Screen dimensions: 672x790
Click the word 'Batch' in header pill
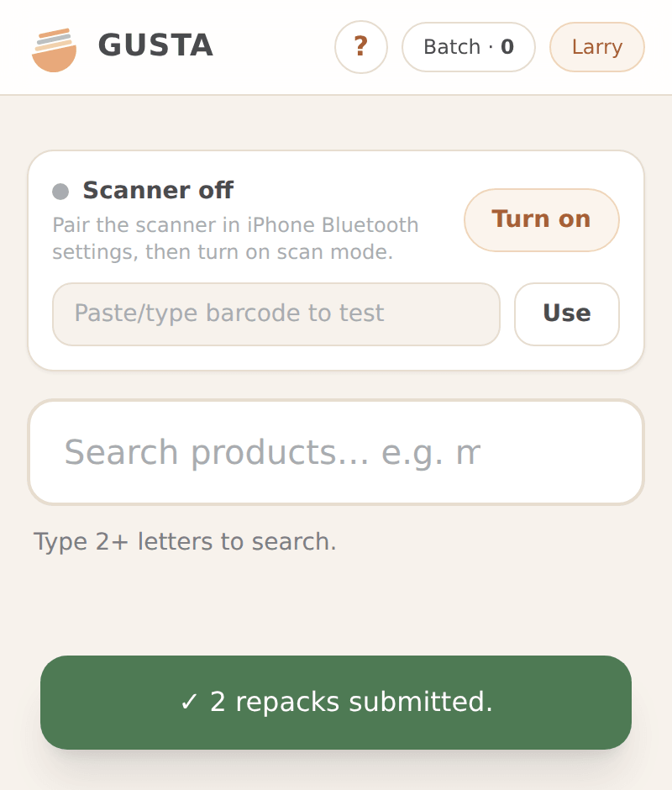tap(452, 47)
